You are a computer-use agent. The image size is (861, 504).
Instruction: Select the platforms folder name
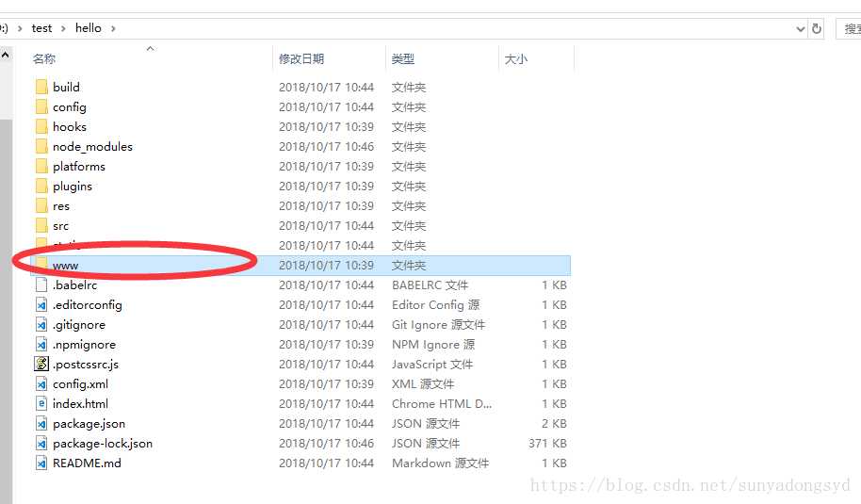click(79, 167)
